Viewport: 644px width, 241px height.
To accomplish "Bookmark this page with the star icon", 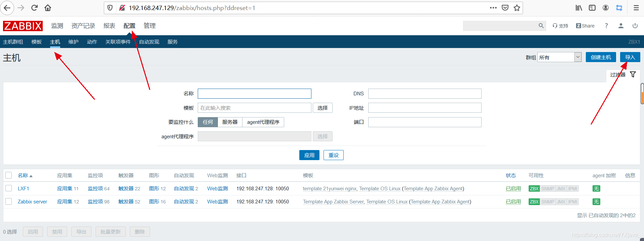I will pos(517,8).
